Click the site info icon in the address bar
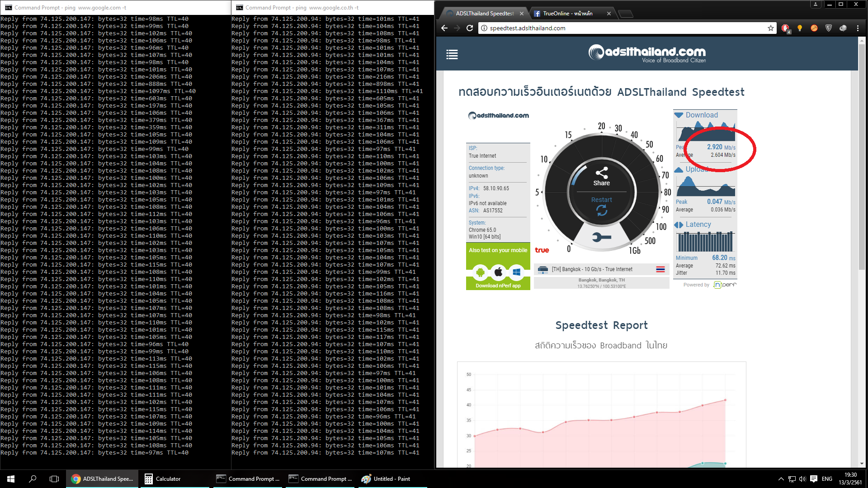The image size is (868, 488). (484, 28)
